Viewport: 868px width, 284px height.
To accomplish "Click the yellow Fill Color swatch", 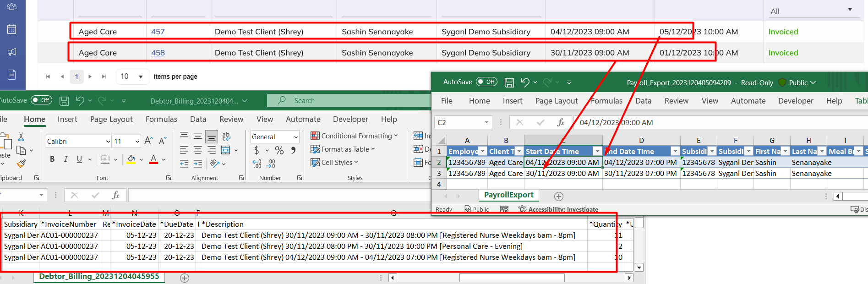I will (131, 159).
